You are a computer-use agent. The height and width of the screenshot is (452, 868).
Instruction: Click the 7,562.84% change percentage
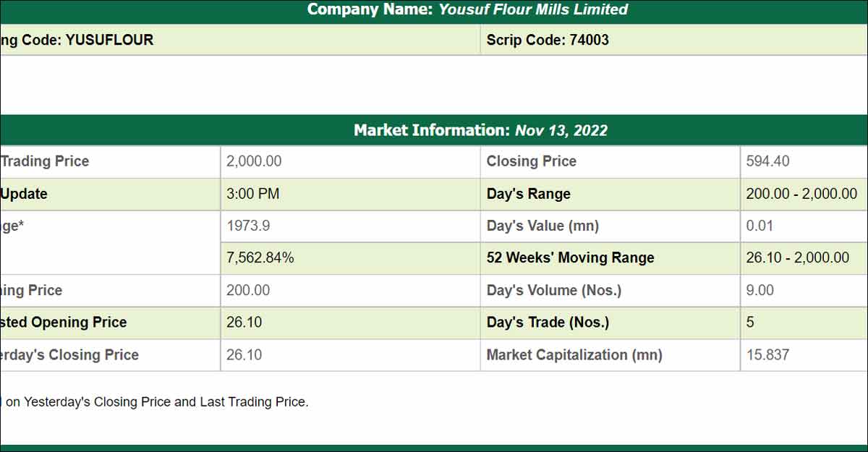coord(260,258)
